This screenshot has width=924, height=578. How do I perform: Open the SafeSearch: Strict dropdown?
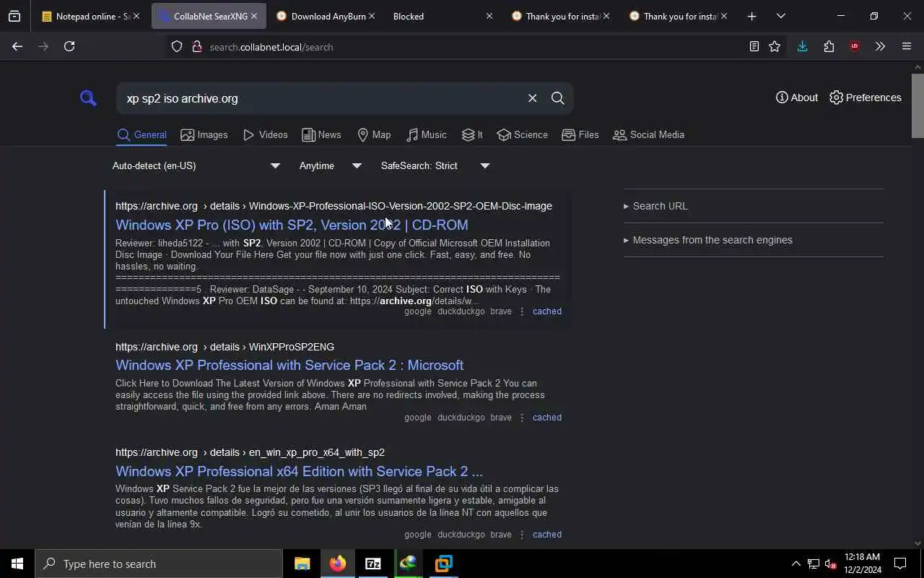pyautogui.click(x=435, y=165)
